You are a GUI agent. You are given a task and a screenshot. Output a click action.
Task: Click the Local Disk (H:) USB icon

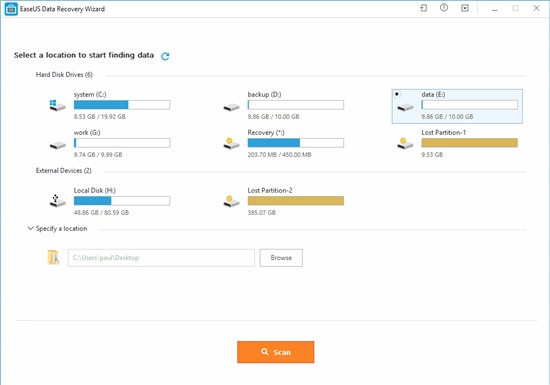click(58, 201)
